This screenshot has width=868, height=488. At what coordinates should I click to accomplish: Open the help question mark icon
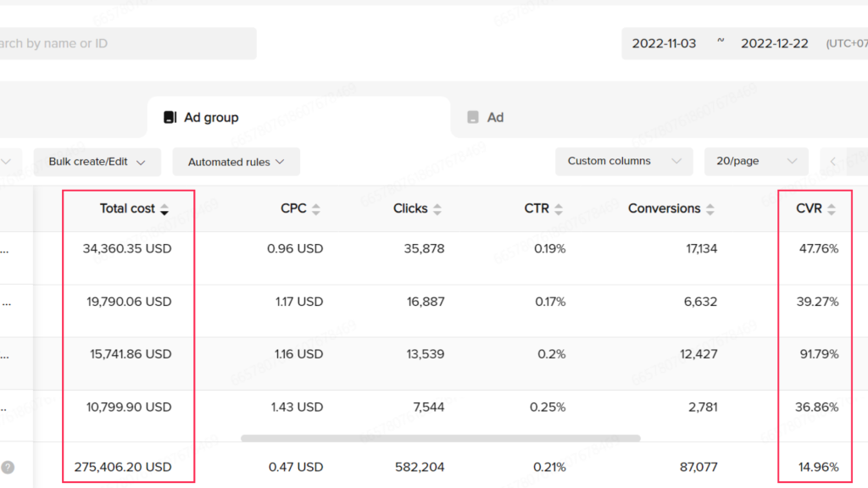coord(8,466)
